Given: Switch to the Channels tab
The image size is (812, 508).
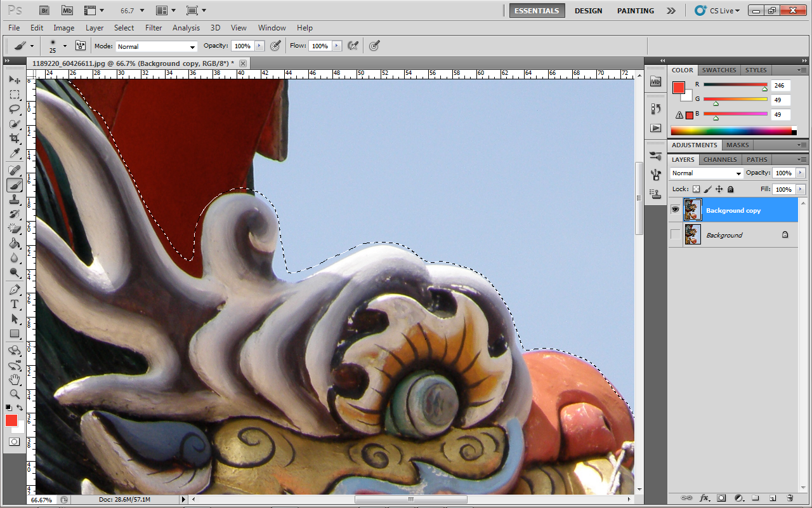Looking at the screenshot, I should coord(720,159).
